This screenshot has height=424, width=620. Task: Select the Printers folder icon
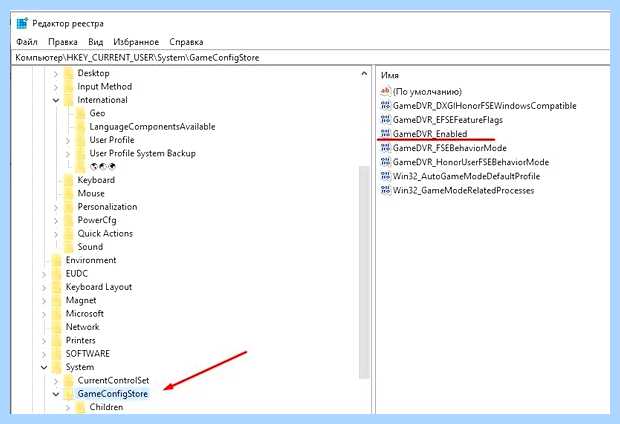point(57,341)
